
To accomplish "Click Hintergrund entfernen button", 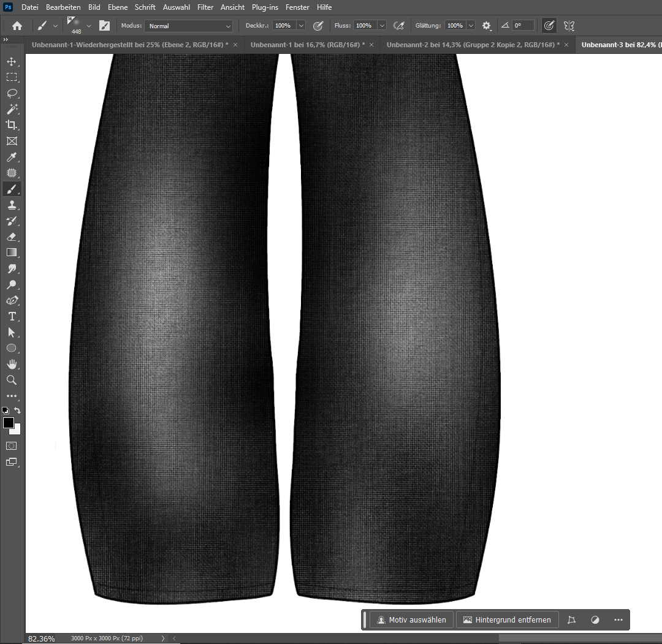I will click(507, 619).
